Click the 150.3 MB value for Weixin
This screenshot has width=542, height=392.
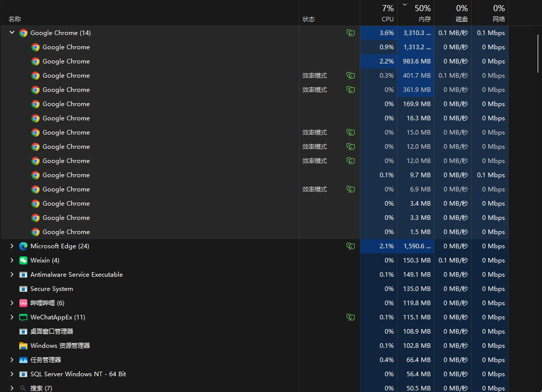417,260
